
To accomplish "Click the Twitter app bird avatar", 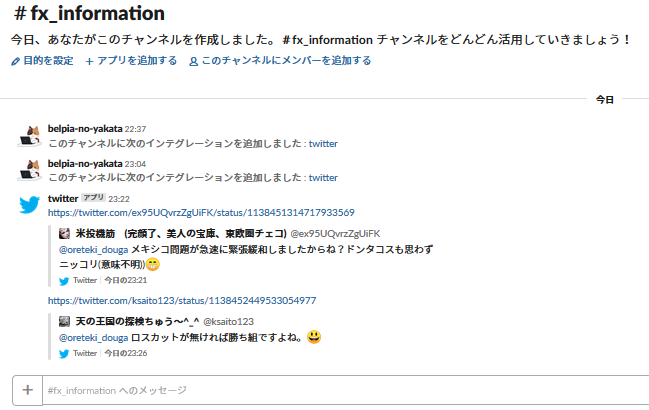I will [x=29, y=205].
